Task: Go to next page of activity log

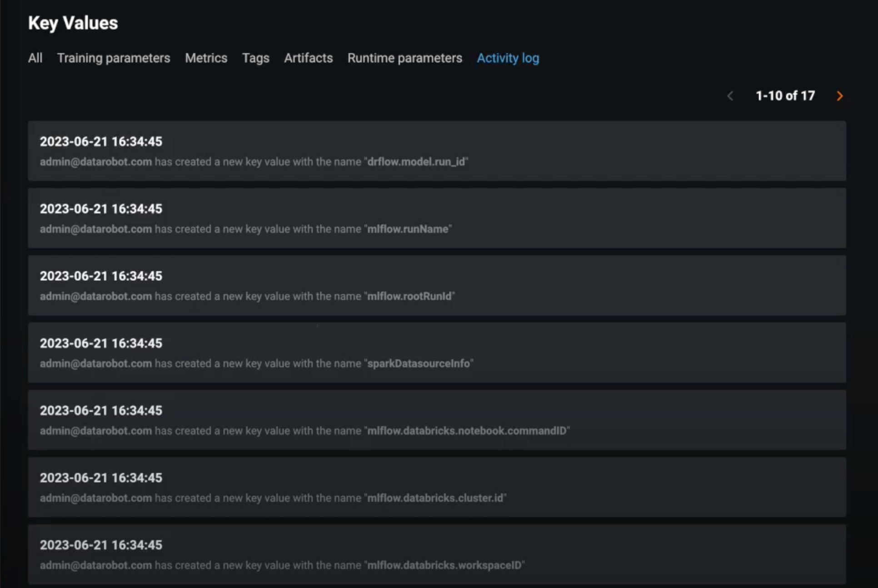Action: (839, 96)
